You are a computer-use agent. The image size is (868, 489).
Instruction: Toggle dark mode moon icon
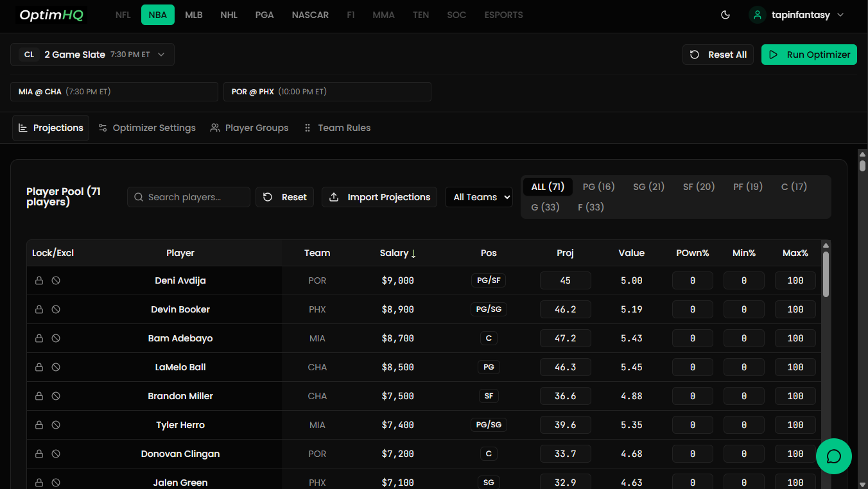[x=725, y=15]
